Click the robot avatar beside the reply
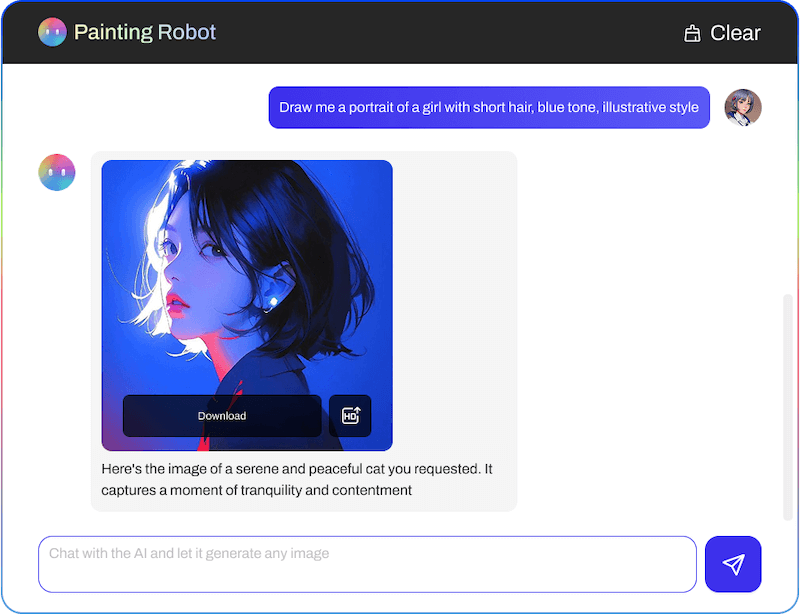800x614 pixels. (57, 172)
